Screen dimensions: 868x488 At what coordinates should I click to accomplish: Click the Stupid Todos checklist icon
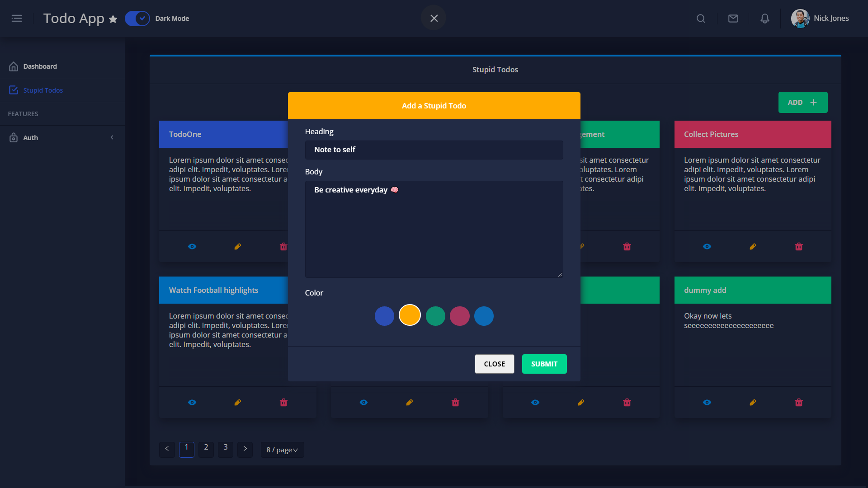pyautogui.click(x=14, y=90)
